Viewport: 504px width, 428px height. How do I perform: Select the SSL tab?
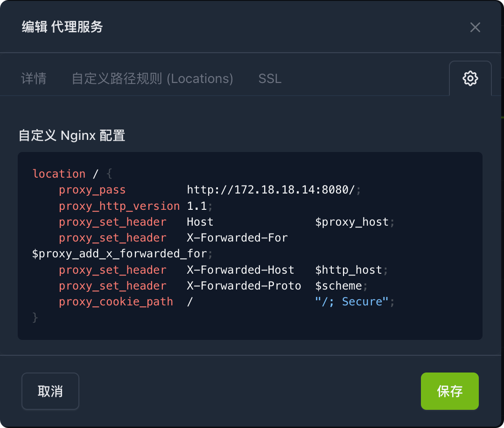point(270,78)
